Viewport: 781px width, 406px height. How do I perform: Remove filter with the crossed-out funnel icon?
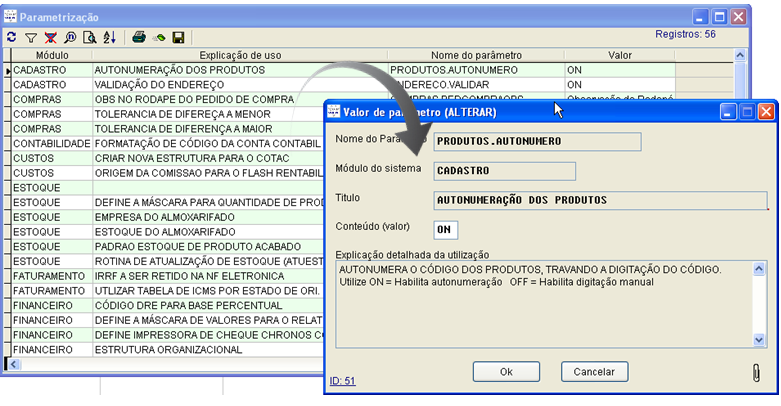tap(50, 37)
